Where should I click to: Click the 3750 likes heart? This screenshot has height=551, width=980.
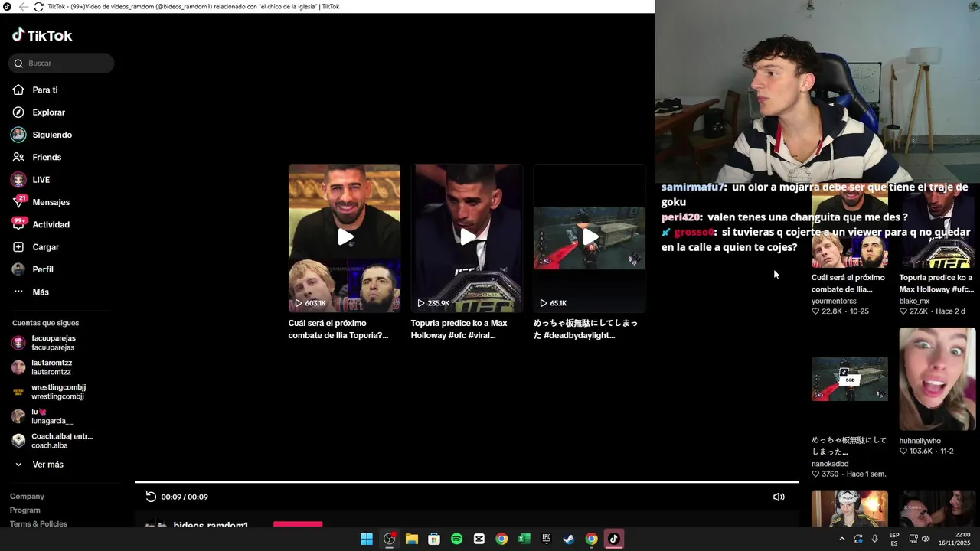pos(815,474)
